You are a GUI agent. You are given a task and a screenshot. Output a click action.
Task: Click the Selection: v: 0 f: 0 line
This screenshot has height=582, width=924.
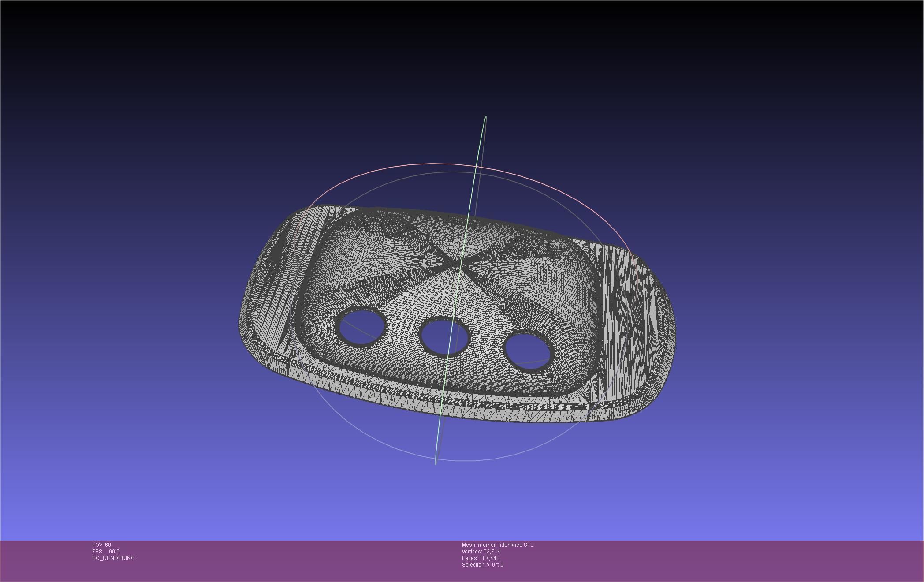482,565
